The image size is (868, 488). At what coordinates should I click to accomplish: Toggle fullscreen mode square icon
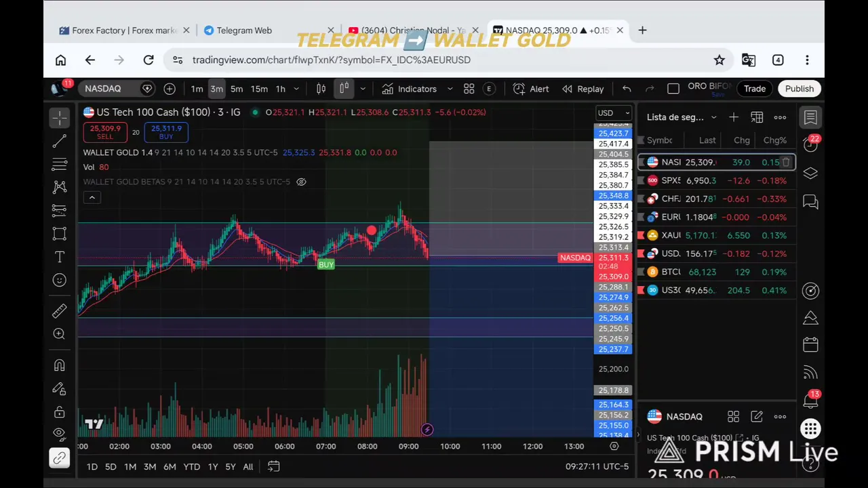[673, 89]
